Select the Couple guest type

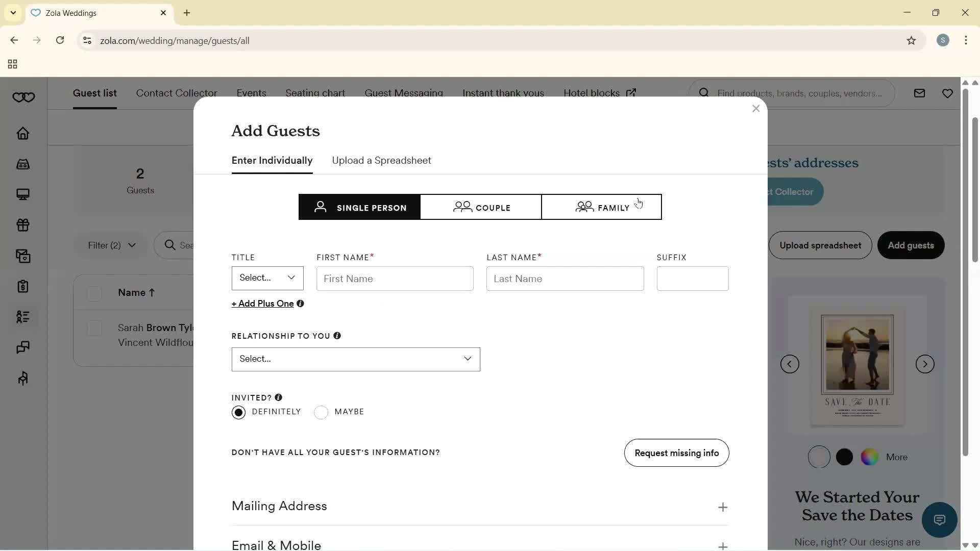480,207
